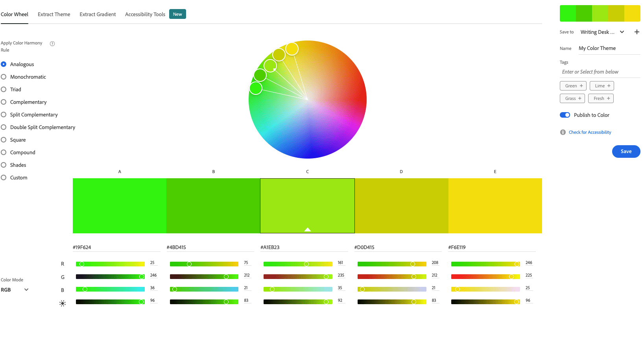Open the Accessibility Tools tab
This screenshot has height=351, width=644.
tap(145, 14)
